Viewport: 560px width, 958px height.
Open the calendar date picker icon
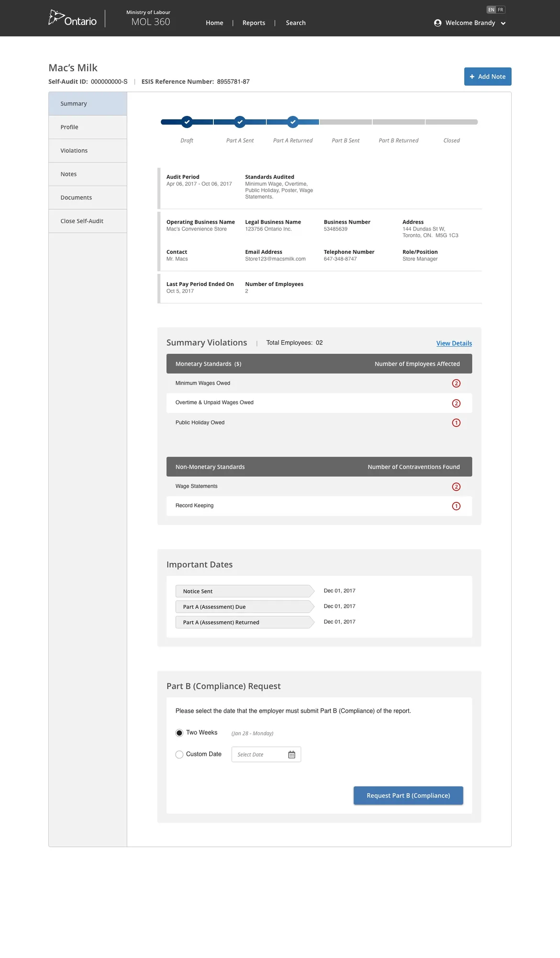[x=291, y=755]
